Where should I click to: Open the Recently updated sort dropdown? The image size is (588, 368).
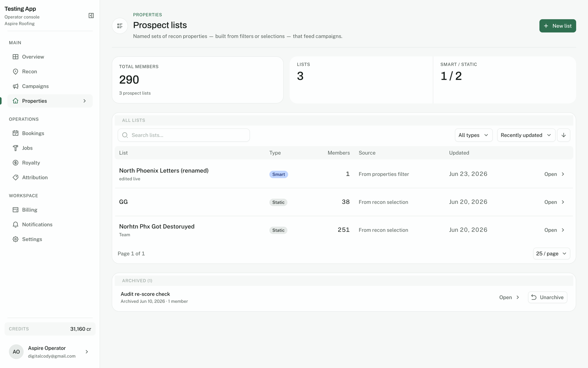(526, 135)
